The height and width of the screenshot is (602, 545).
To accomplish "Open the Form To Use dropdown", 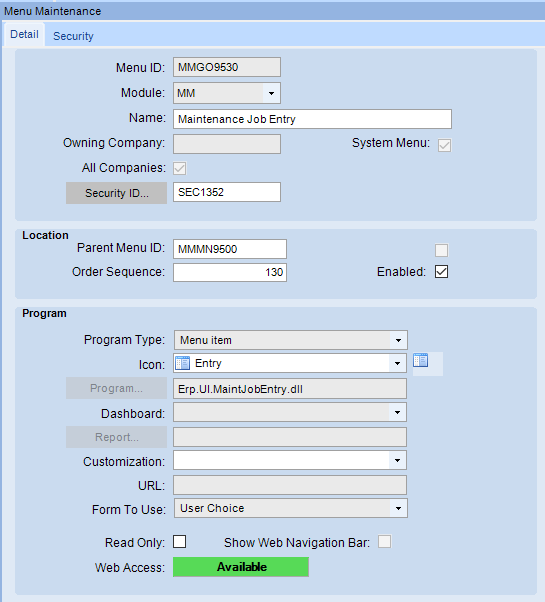I will [398, 508].
